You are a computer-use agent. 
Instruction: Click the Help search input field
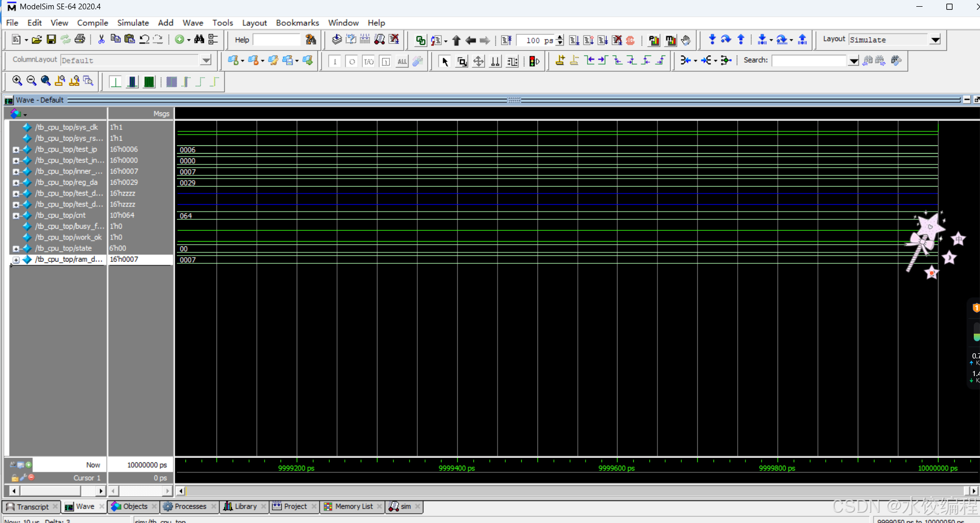pyautogui.click(x=276, y=40)
